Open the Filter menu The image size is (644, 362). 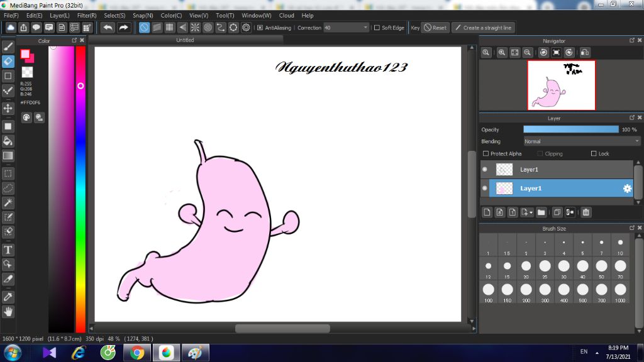(87, 15)
